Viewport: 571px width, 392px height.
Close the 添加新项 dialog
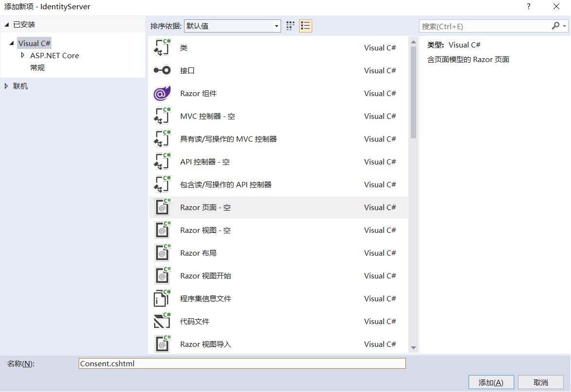coord(556,7)
